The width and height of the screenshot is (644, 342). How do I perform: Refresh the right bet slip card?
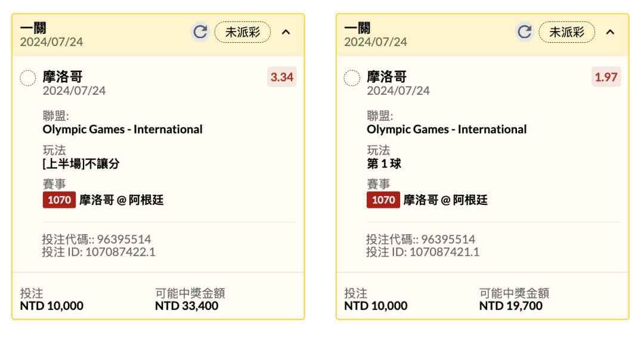[x=525, y=32]
